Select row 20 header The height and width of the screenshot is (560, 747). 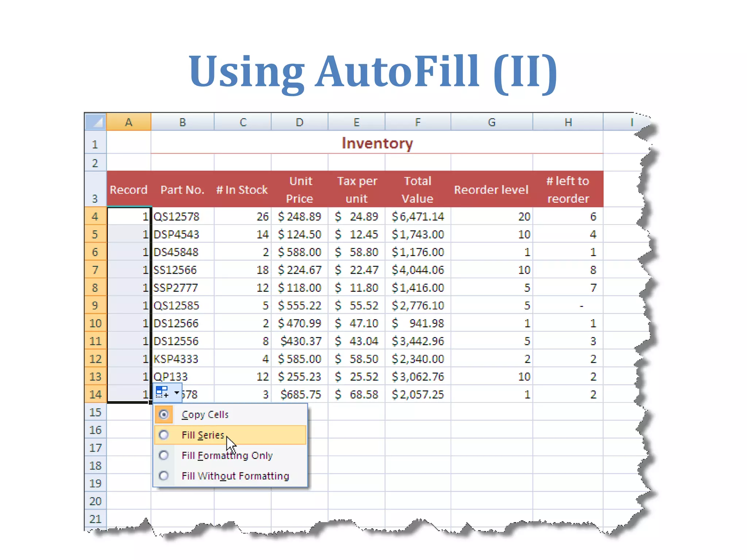[x=96, y=501]
